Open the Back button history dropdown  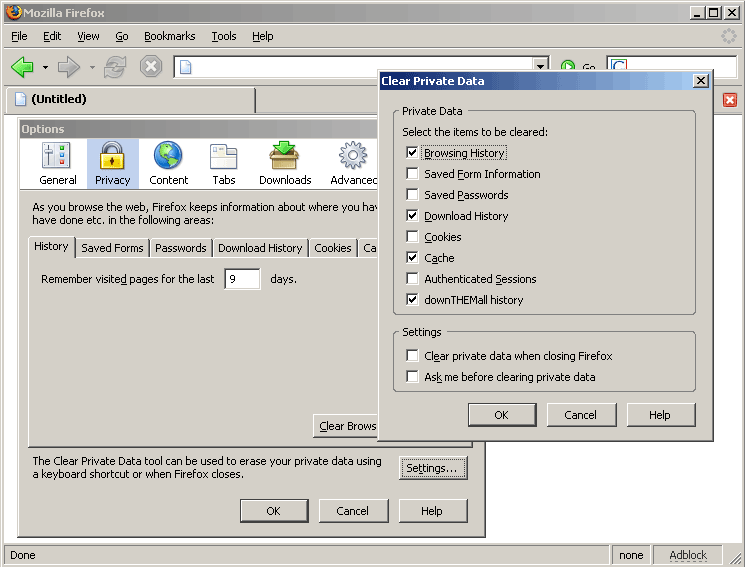click(45, 67)
